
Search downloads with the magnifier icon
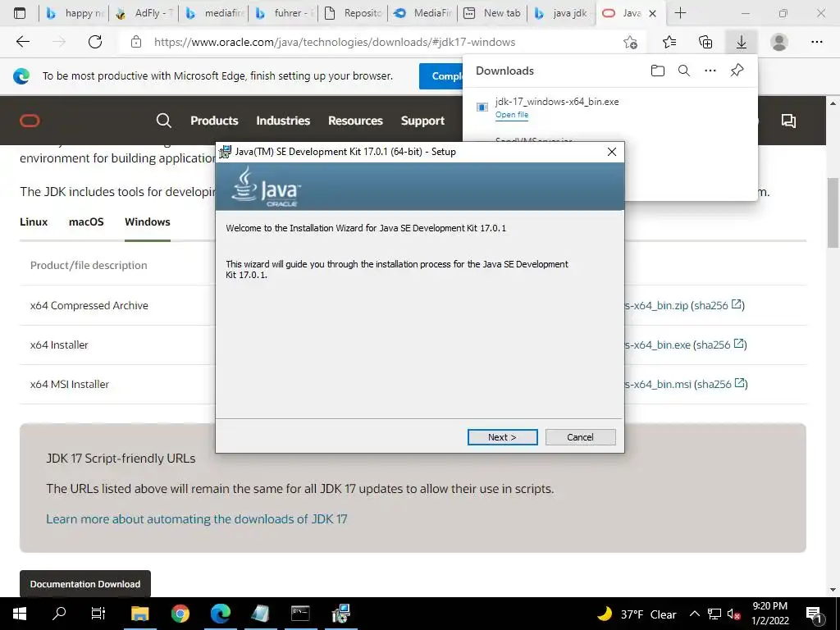coord(684,71)
